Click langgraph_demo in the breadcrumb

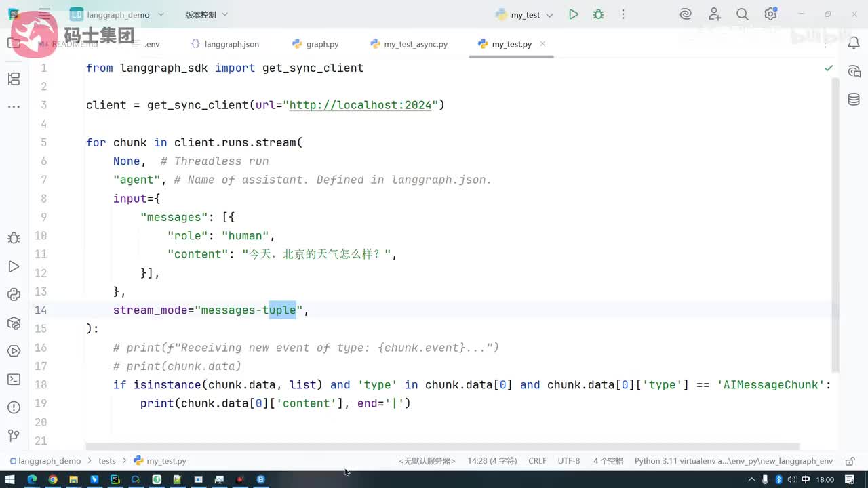click(45, 461)
